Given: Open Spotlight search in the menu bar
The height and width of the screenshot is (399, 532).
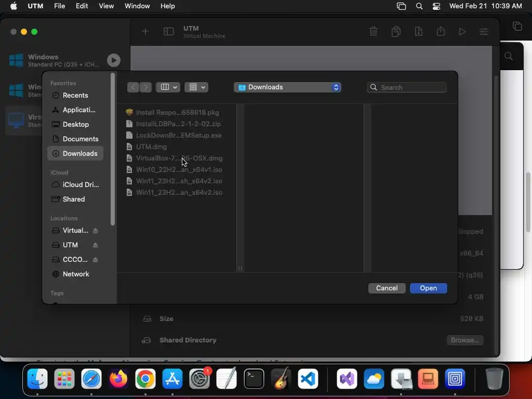Looking at the screenshot, I should 419,6.
